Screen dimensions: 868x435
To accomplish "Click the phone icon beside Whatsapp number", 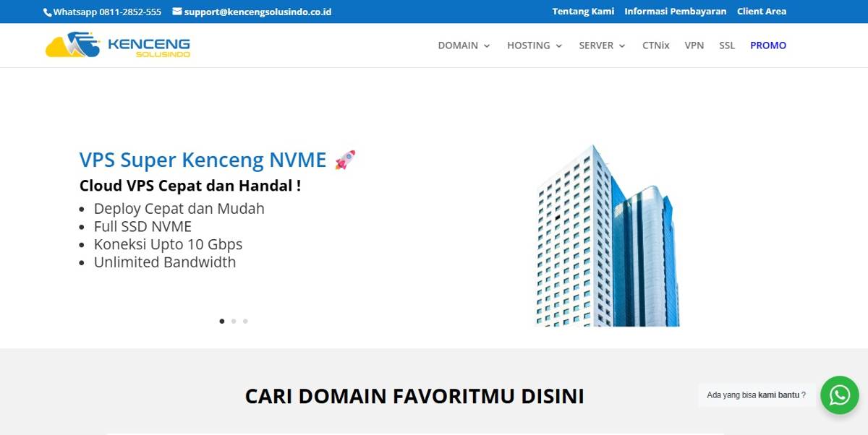I will 48,12.
